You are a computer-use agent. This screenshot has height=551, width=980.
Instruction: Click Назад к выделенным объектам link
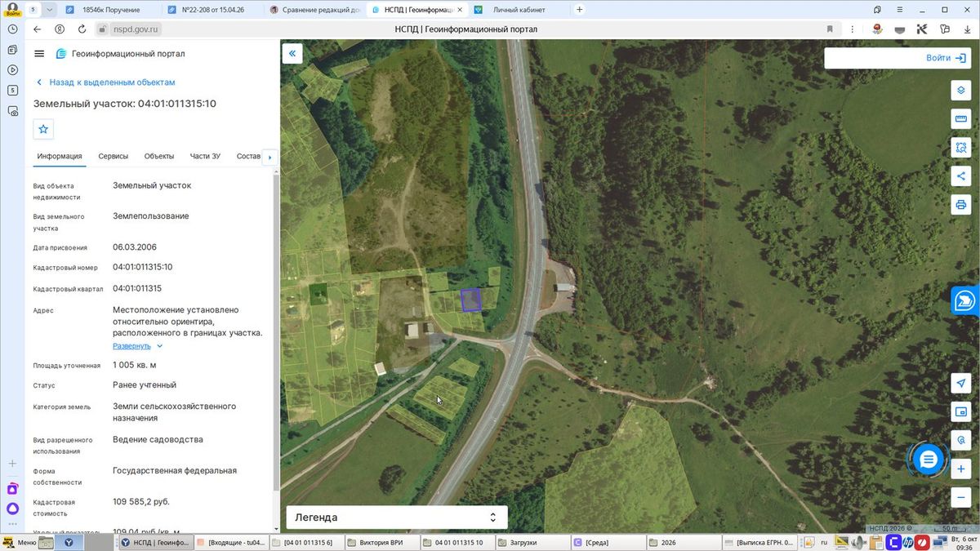tap(112, 82)
